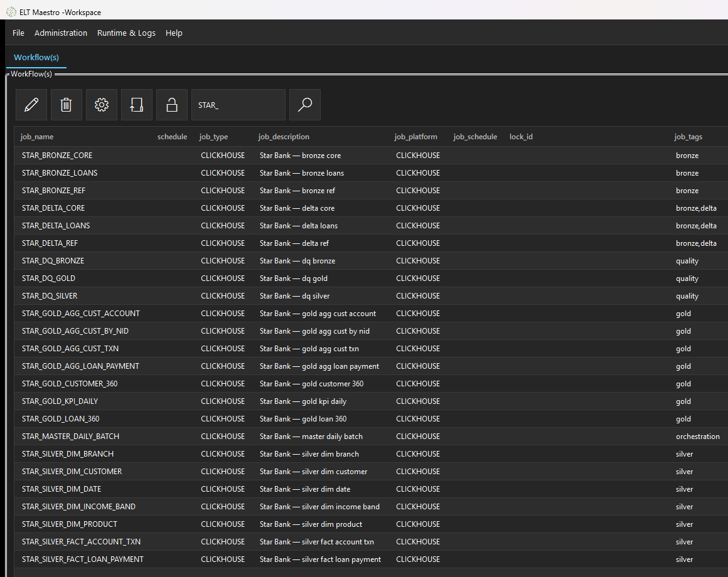Select the STAR_BRONZE_LOANS job
This screenshot has width=728, height=577.
(x=60, y=173)
